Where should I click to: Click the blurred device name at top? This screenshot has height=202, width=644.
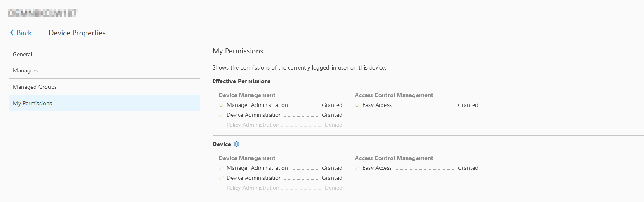point(43,13)
